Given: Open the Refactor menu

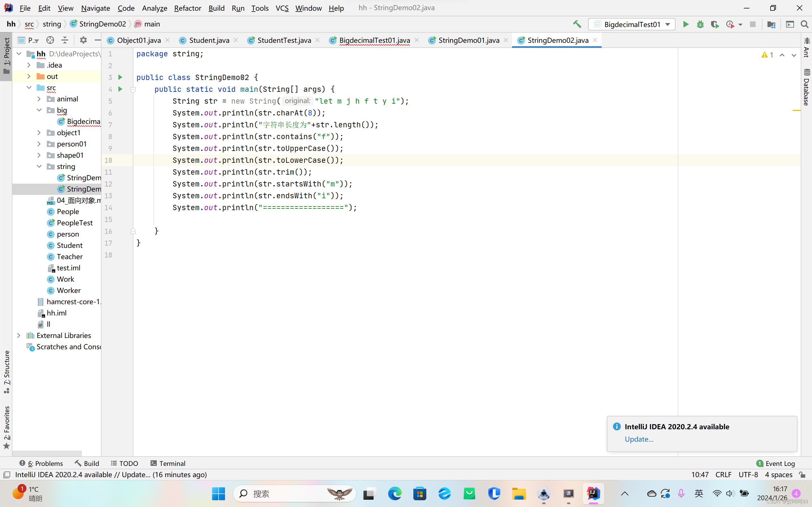Looking at the screenshot, I should tap(187, 8).
